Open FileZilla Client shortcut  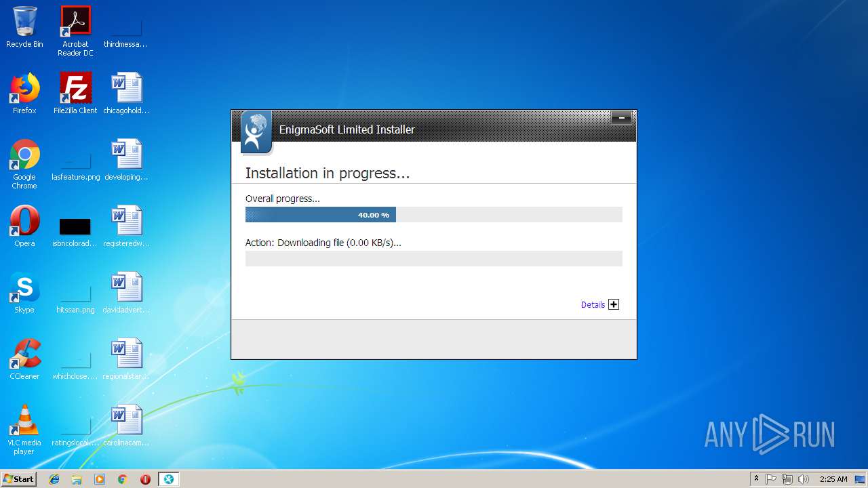[x=75, y=94]
